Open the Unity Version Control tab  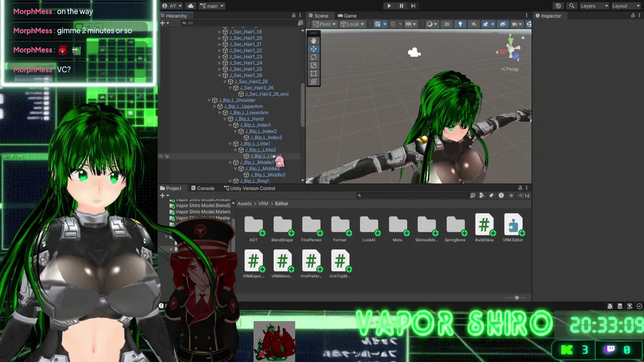(250, 188)
